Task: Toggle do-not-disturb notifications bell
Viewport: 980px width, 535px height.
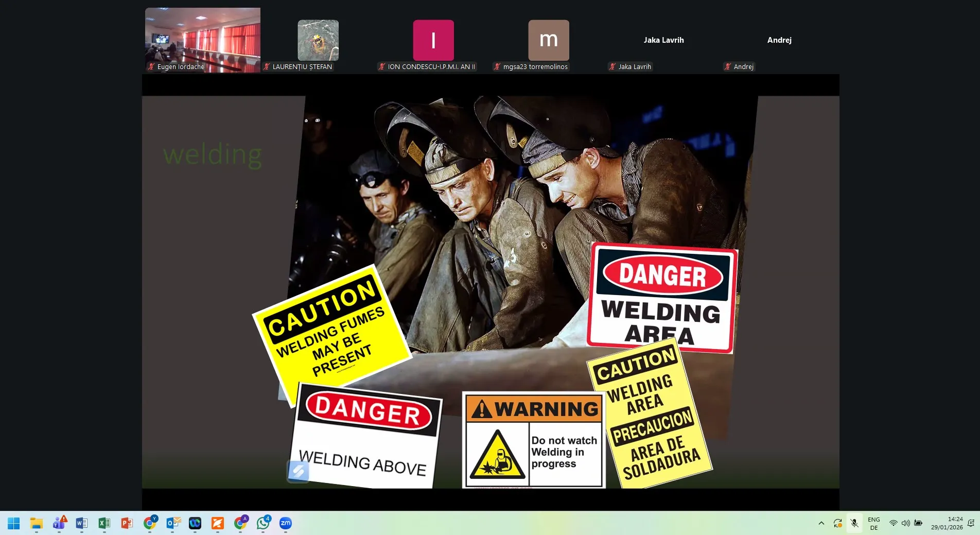Action: [971, 523]
